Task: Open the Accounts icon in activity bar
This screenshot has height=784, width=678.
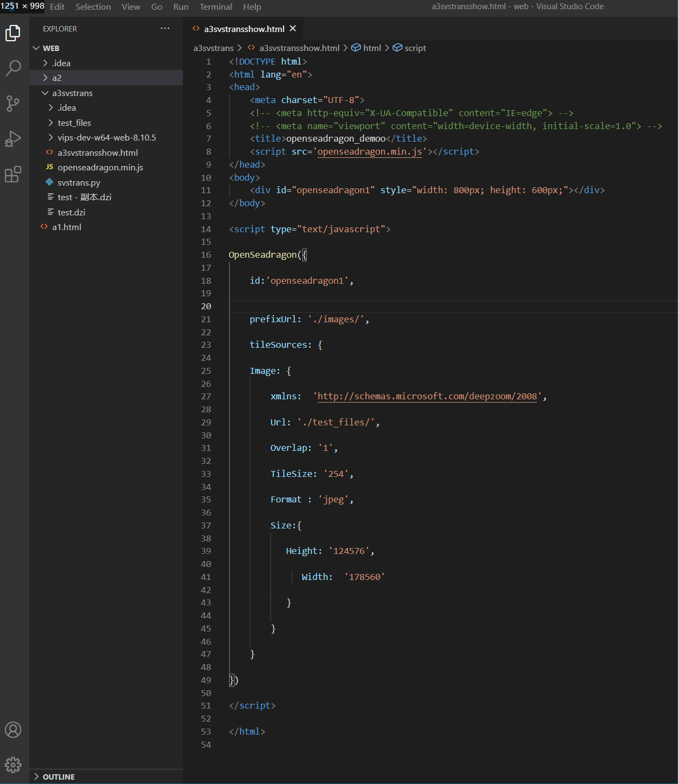Action: click(13, 730)
